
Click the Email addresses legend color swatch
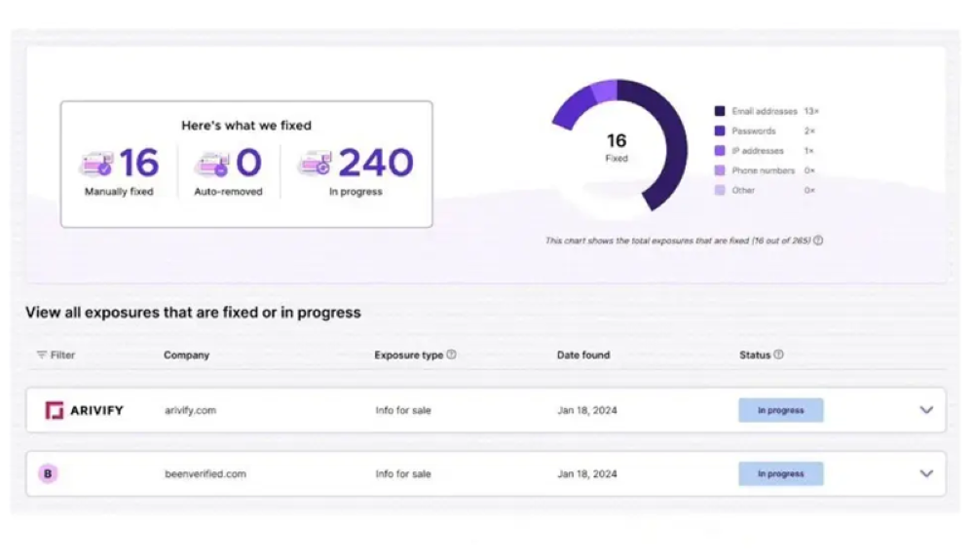click(x=720, y=112)
